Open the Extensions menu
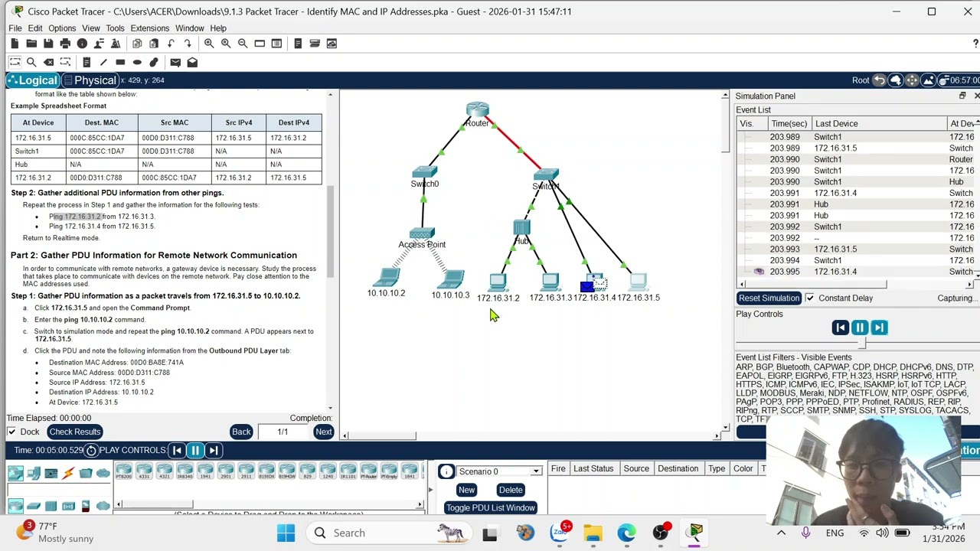This screenshot has width=980, height=551. 149,28
